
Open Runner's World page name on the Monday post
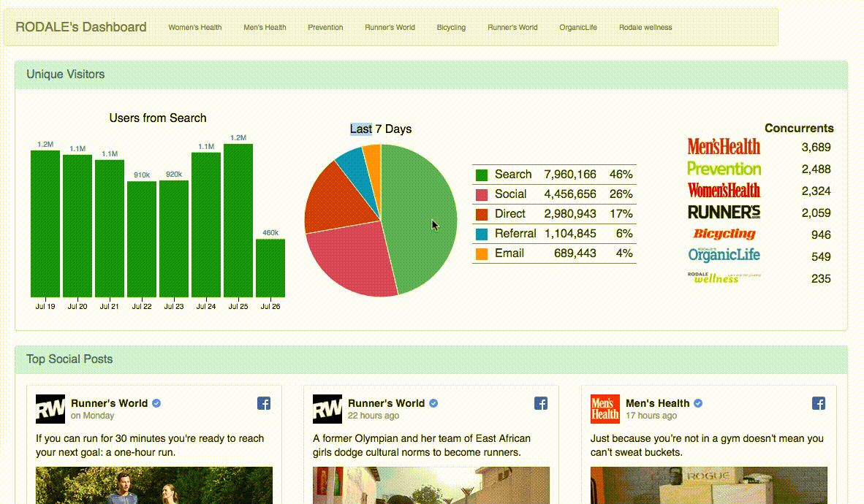click(109, 403)
